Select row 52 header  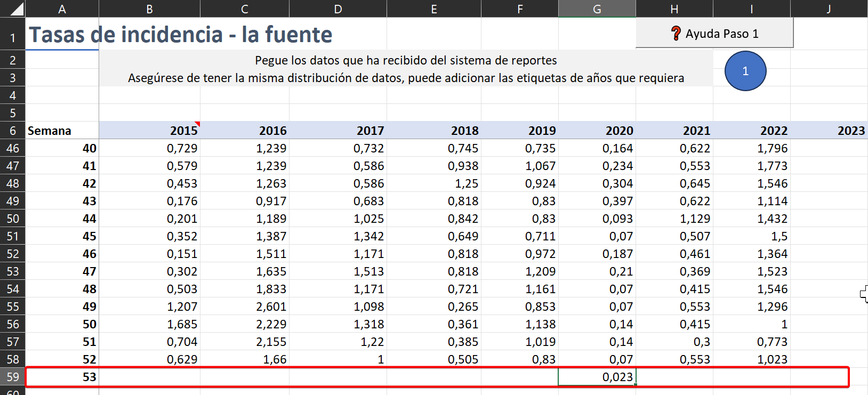coord(12,254)
